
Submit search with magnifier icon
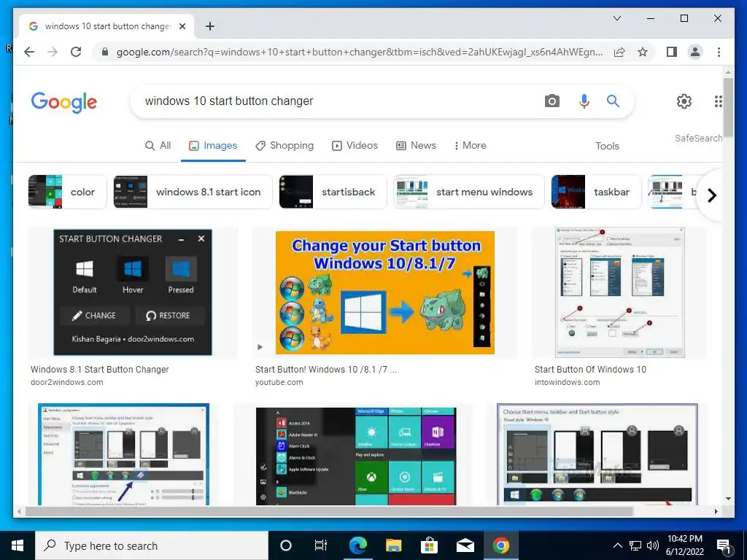pos(613,101)
